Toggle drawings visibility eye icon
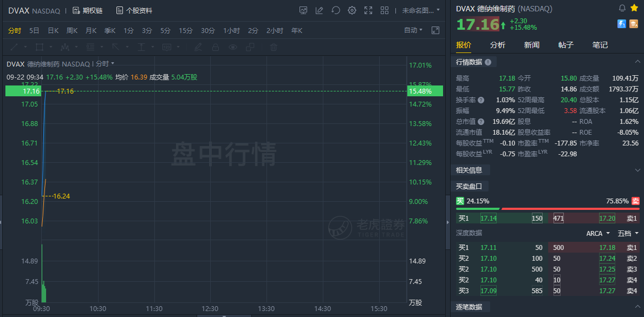This screenshot has width=644, height=317. click(x=233, y=47)
